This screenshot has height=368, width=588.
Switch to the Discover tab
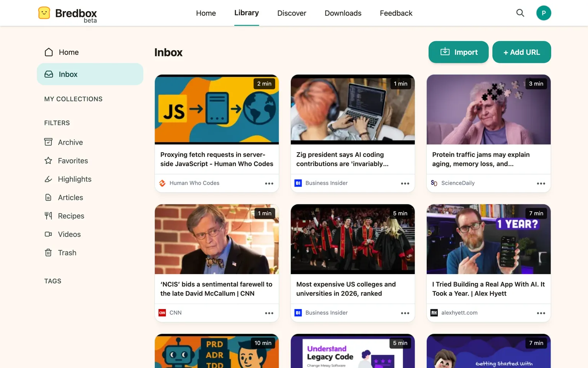[292, 13]
